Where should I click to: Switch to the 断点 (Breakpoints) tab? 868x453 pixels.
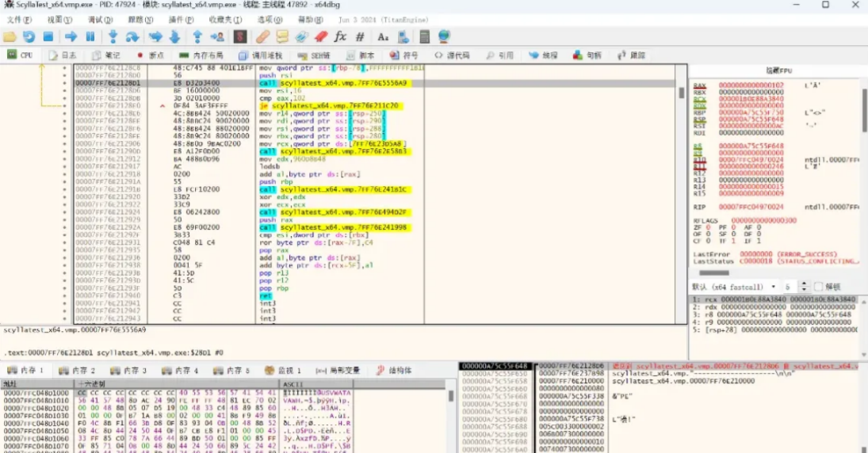click(x=150, y=55)
